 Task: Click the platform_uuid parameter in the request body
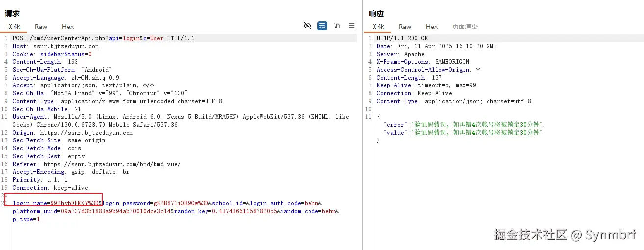(x=92, y=211)
